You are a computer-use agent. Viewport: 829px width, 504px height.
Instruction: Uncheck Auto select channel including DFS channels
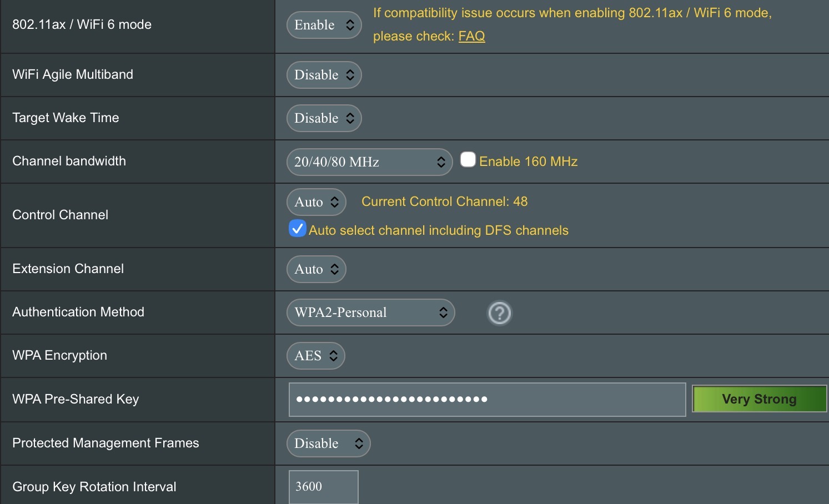298,229
